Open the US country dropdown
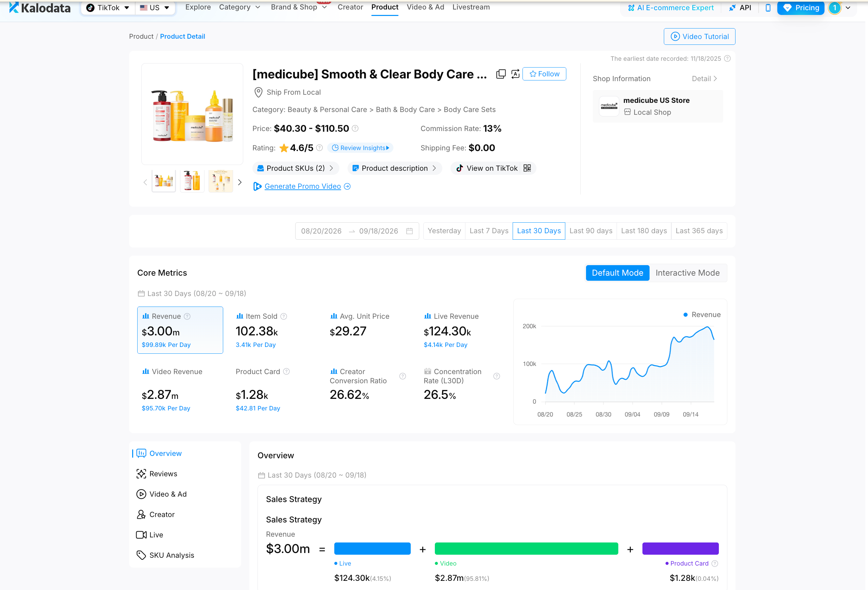 [155, 7]
